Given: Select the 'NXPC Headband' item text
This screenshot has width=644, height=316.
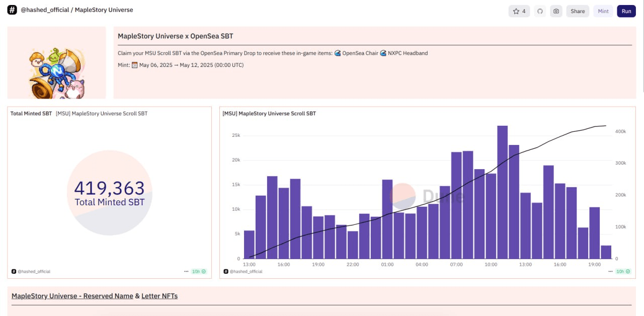Looking at the screenshot, I should [x=408, y=53].
